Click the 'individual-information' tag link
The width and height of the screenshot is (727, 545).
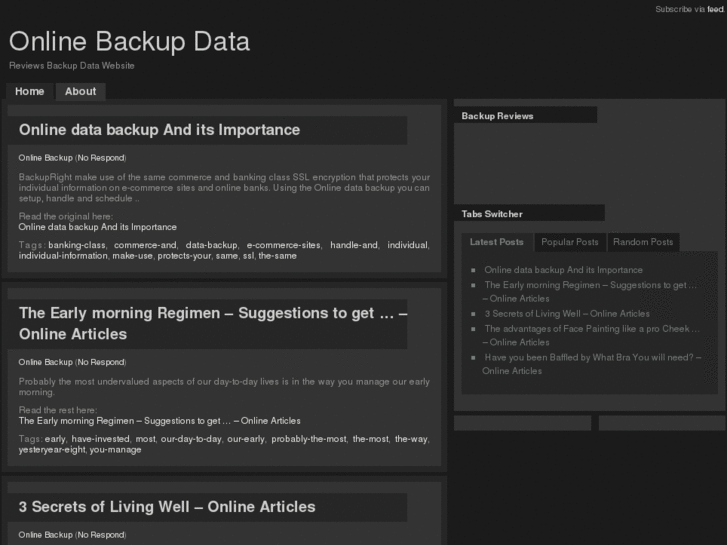(x=63, y=256)
